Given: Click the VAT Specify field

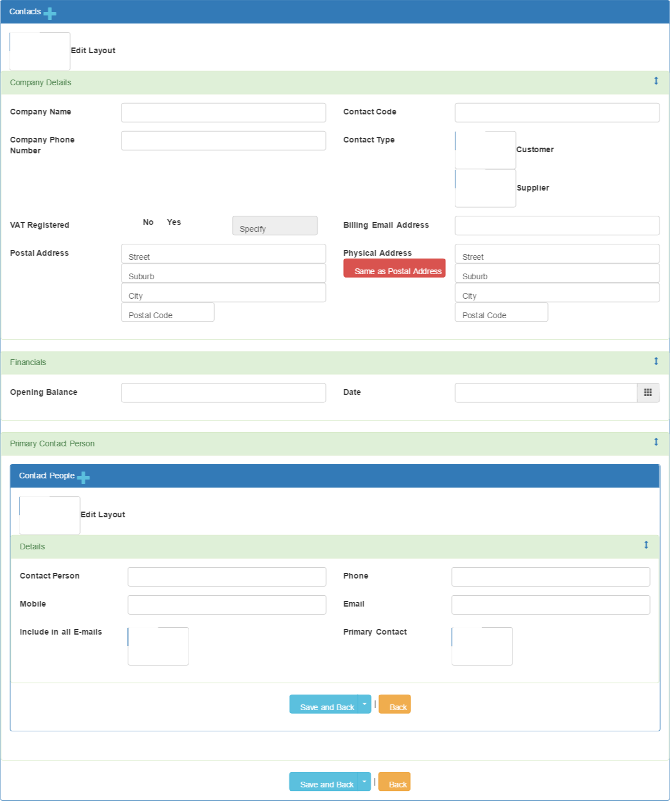Looking at the screenshot, I should [x=275, y=225].
